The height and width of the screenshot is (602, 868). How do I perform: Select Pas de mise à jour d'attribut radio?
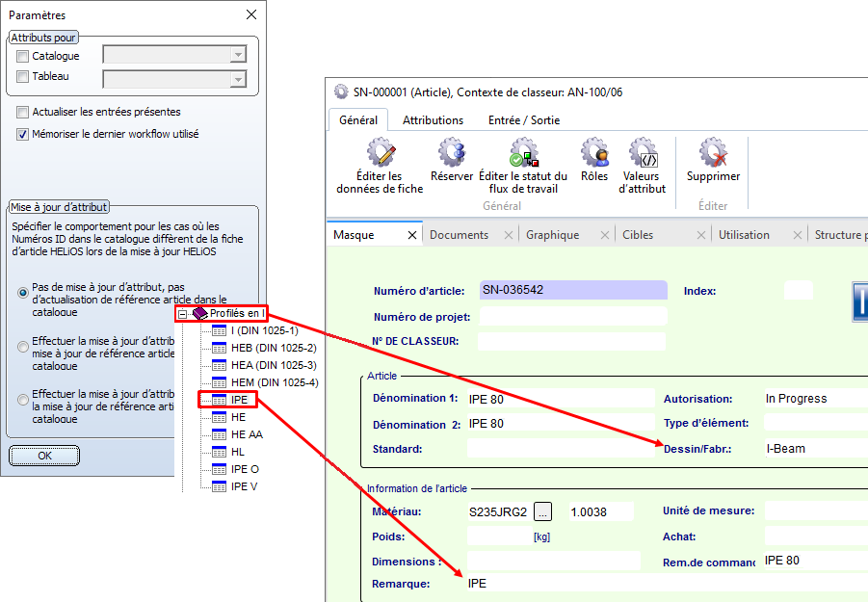[23, 293]
